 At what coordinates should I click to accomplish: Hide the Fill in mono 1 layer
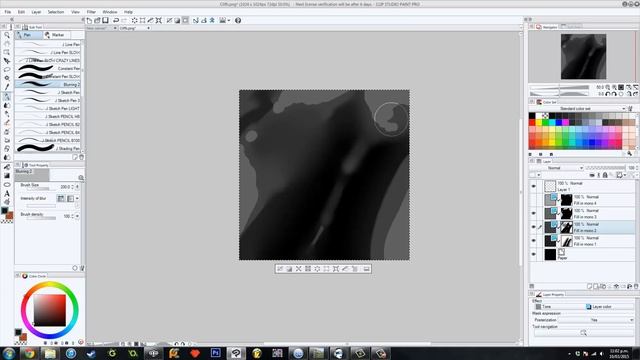533,240
